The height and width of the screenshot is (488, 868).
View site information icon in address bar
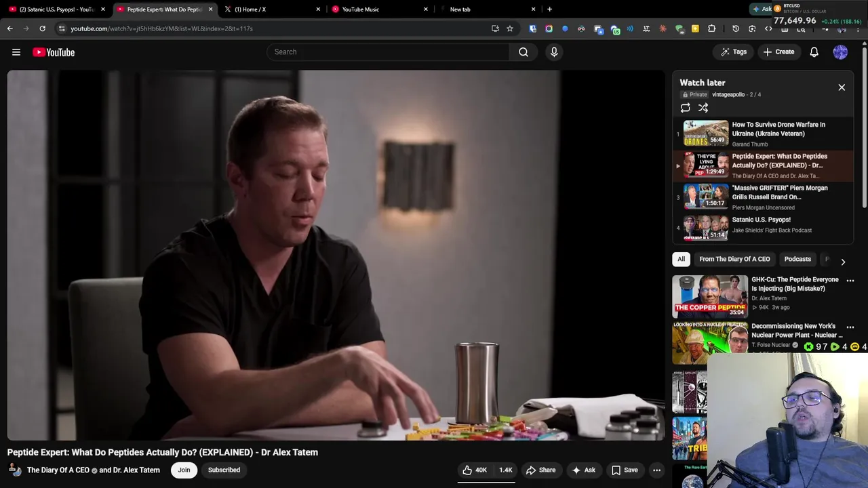[62, 28]
